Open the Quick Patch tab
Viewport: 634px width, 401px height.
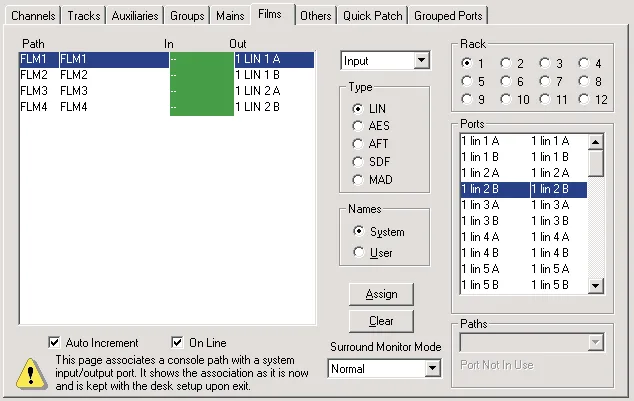(372, 16)
